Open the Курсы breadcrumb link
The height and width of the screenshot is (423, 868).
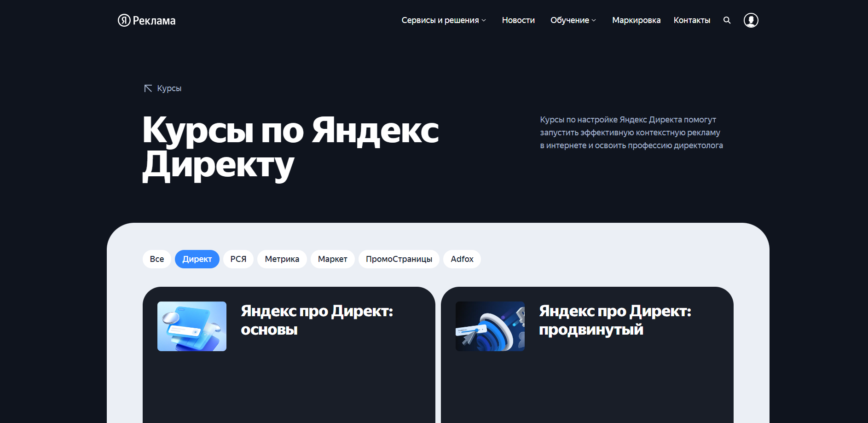pyautogui.click(x=169, y=88)
